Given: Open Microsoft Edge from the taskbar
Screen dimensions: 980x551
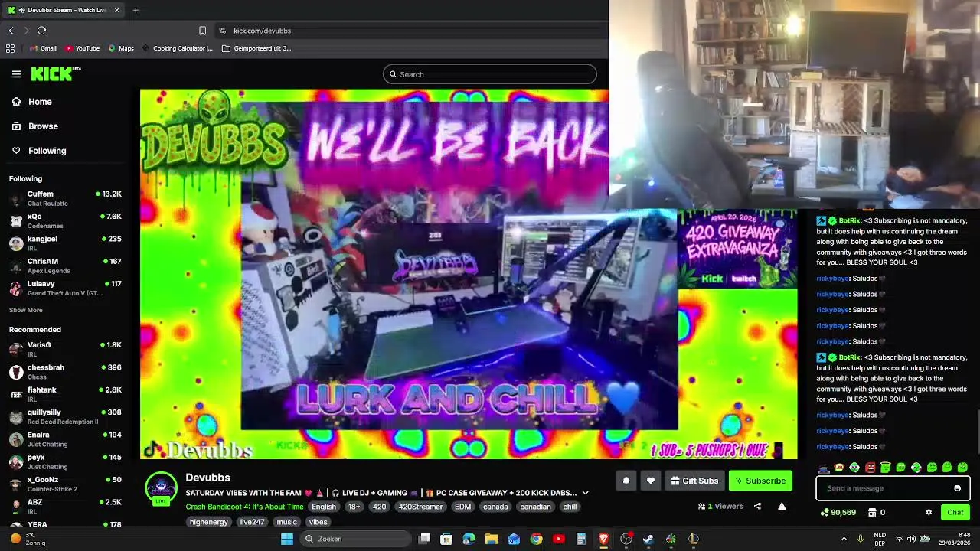Looking at the screenshot, I should click(x=469, y=539).
